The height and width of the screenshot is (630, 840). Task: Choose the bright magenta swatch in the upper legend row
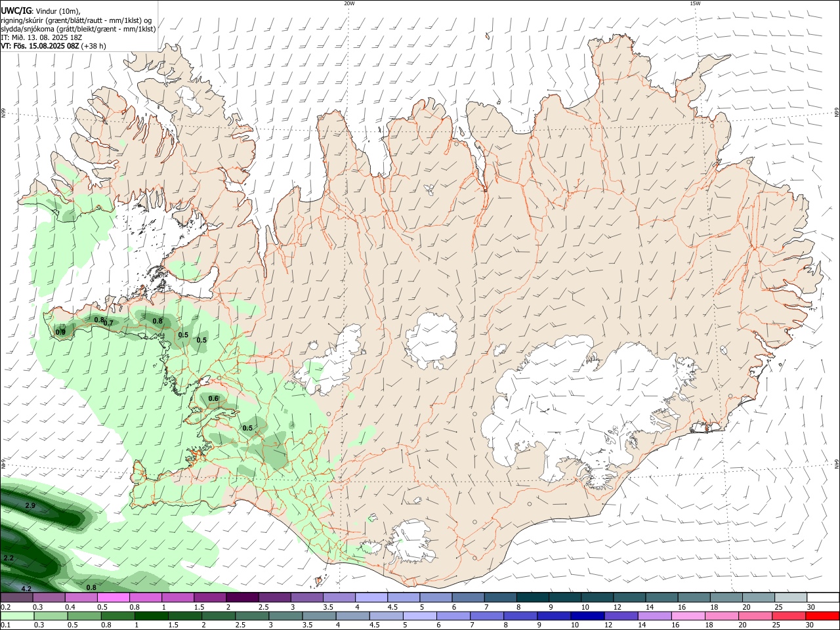(x=113, y=598)
